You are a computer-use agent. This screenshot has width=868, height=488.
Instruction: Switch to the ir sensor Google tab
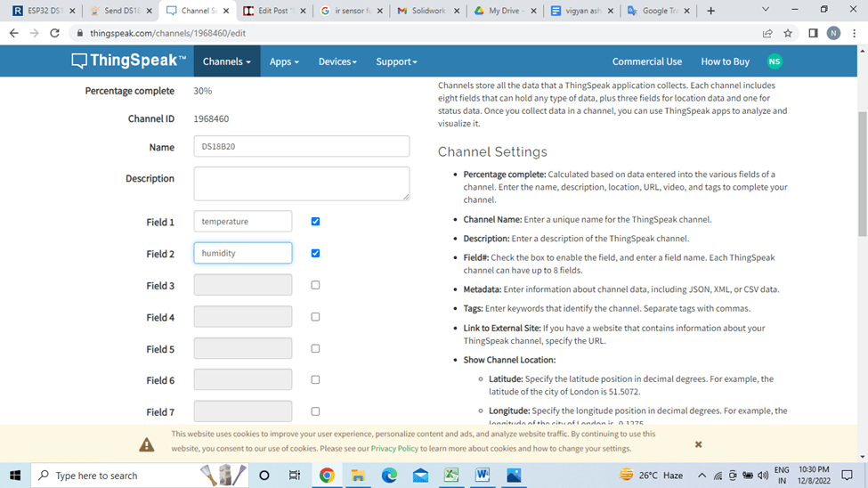pos(350,11)
